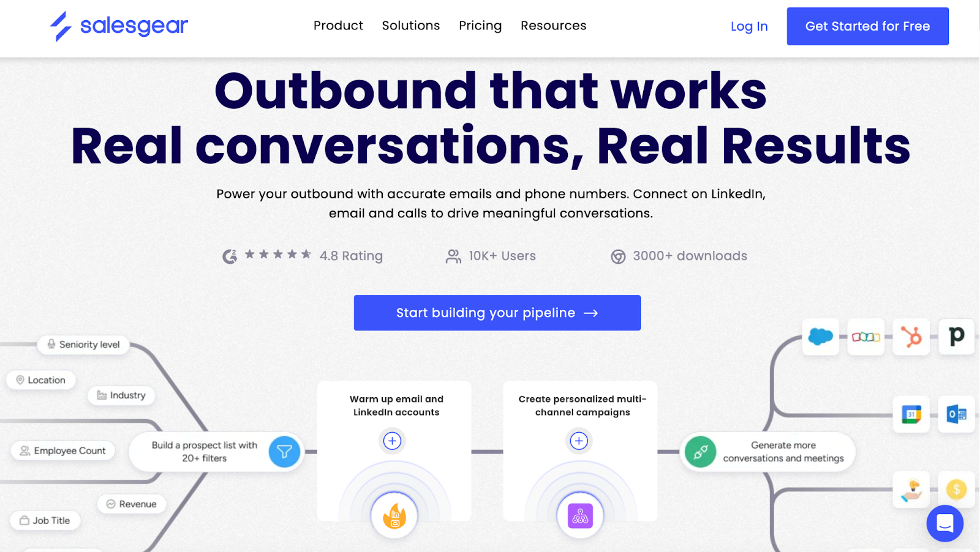Select the purple multi-channel campaign icon
Viewport: 980px width, 552px height.
(x=579, y=515)
